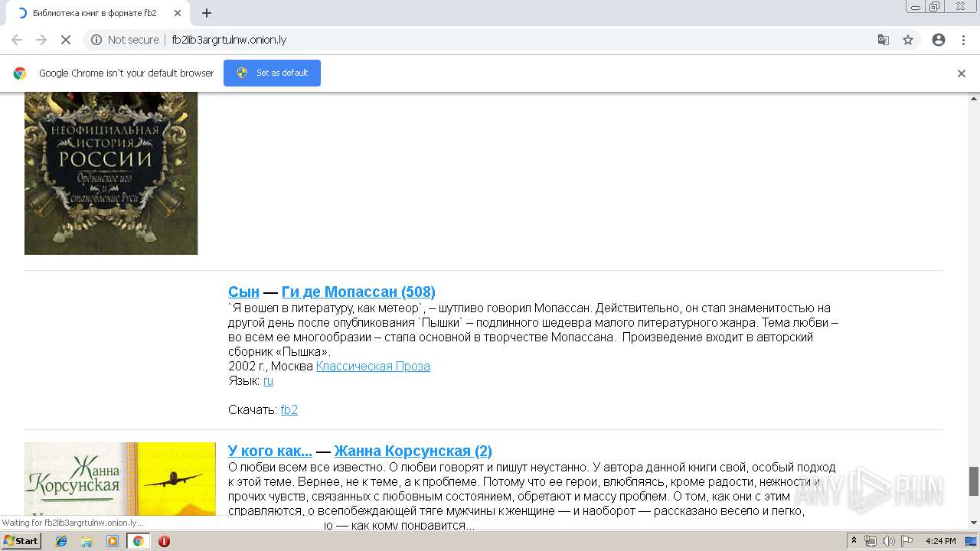The height and width of the screenshot is (551, 980).
Task: Click the 'Google Chrome isn't your default browser' message
Action: 126,73
